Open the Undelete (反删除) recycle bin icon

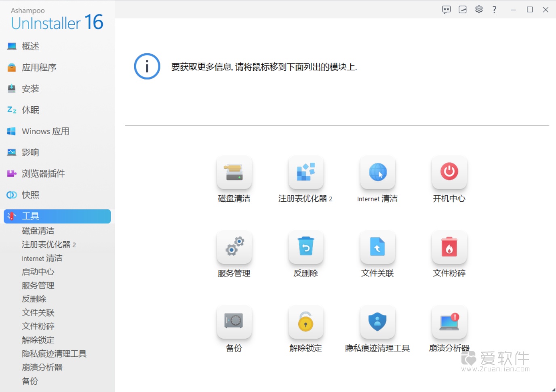tap(305, 247)
